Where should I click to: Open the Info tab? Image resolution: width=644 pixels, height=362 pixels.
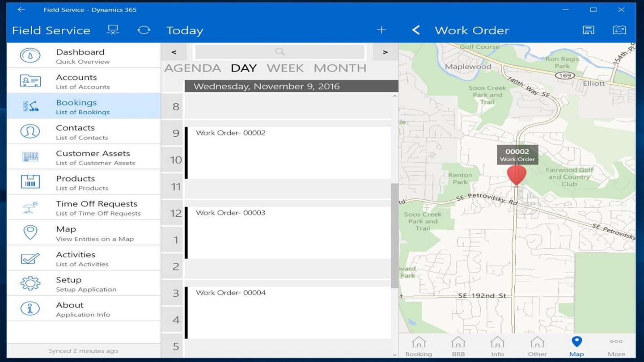[497, 347]
